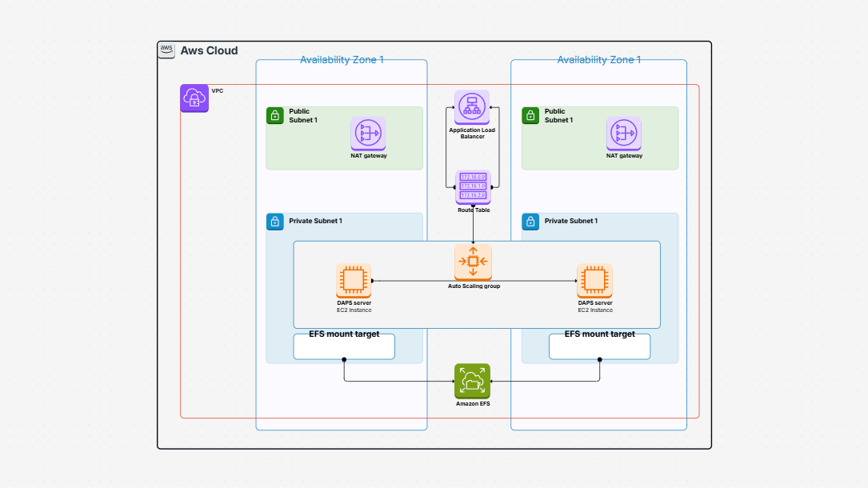Click connector dot under right EFS mount target
Screen dimensions: 868x488
599,360
